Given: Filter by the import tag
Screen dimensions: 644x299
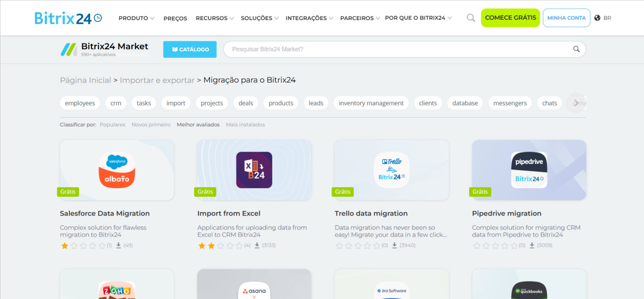Looking at the screenshot, I should [x=176, y=103].
